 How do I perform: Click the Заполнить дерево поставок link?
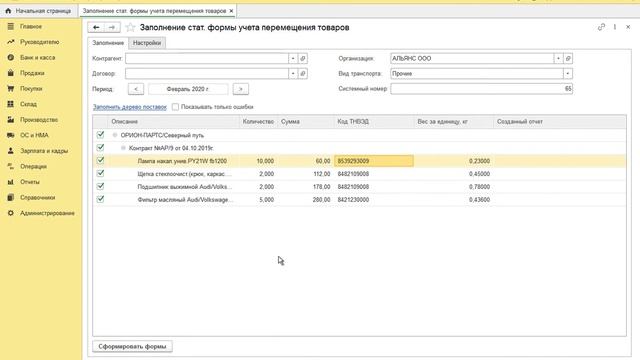[x=130, y=107]
